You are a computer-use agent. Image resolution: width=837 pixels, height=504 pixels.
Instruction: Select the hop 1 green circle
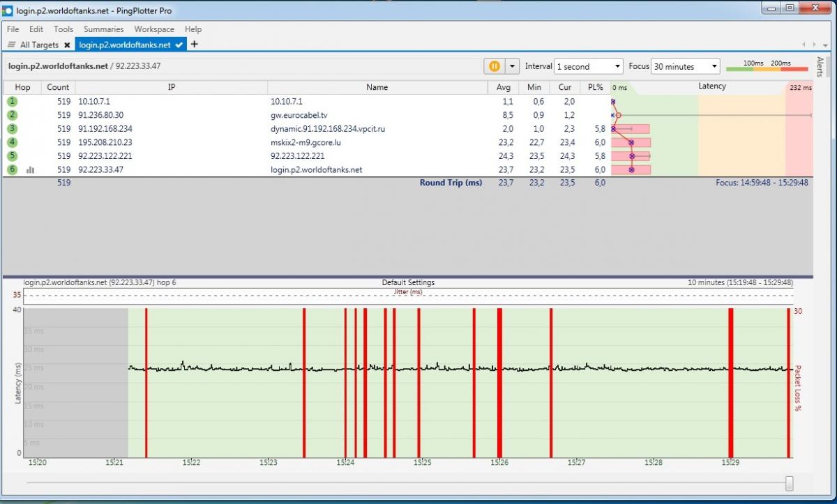pyautogui.click(x=13, y=102)
